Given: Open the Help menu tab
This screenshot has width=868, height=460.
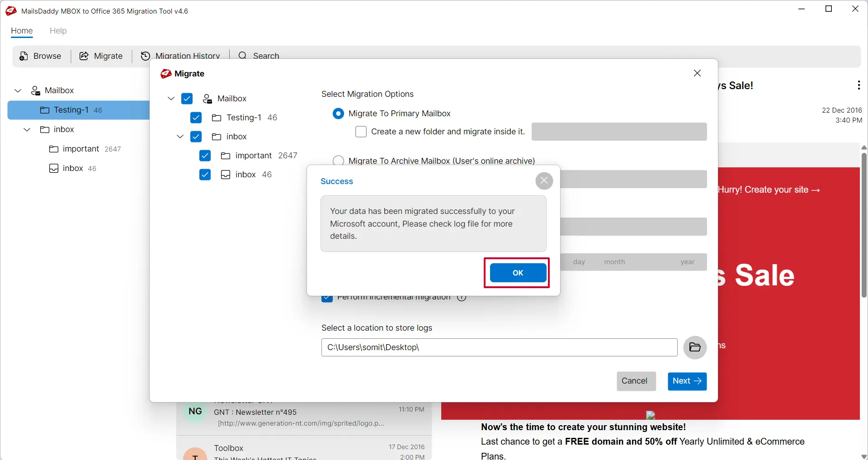Looking at the screenshot, I should [x=58, y=31].
